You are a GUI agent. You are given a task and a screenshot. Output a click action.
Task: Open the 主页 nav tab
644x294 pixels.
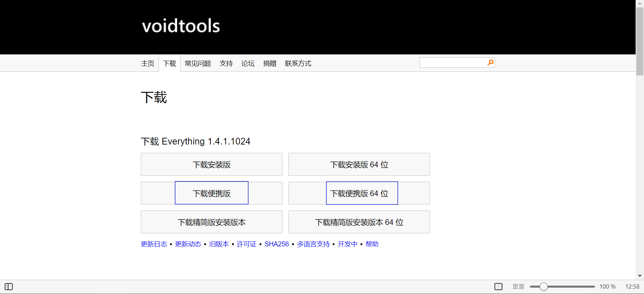pyautogui.click(x=148, y=63)
